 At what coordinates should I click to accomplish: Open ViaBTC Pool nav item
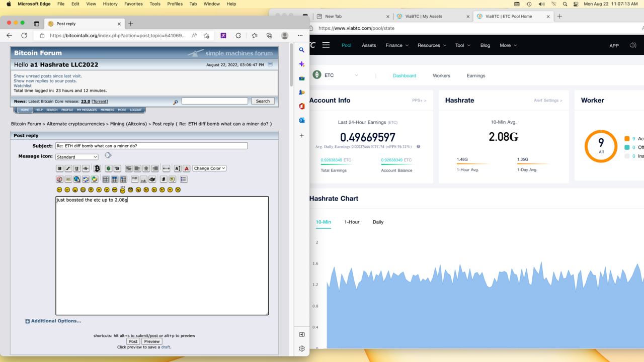pyautogui.click(x=347, y=45)
